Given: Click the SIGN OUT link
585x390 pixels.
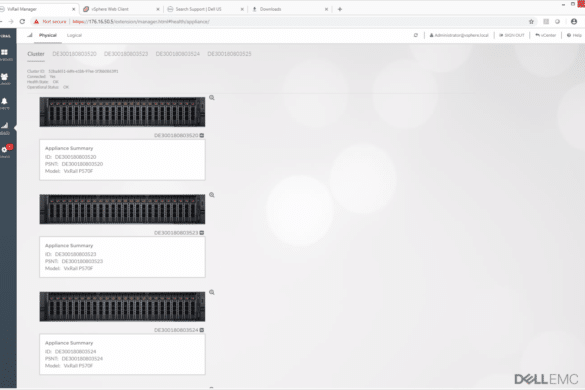Looking at the screenshot, I should [512, 35].
